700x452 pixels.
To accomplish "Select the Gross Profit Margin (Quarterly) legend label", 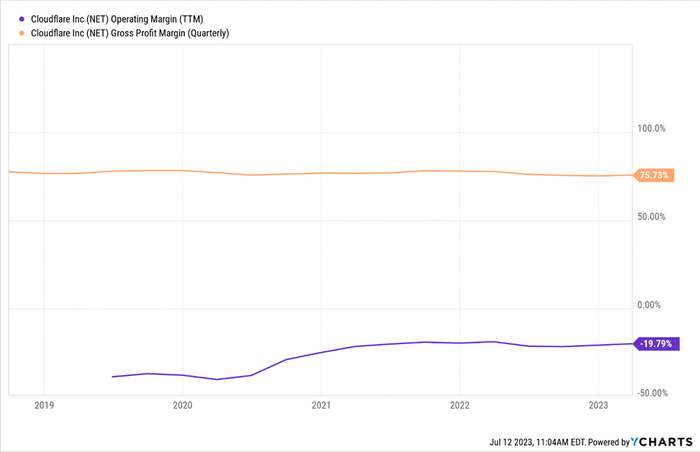I will tap(130, 33).
